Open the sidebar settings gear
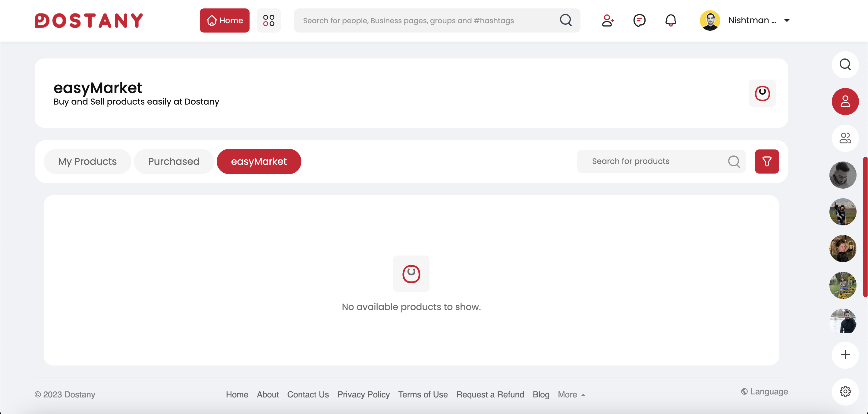 pyautogui.click(x=845, y=391)
